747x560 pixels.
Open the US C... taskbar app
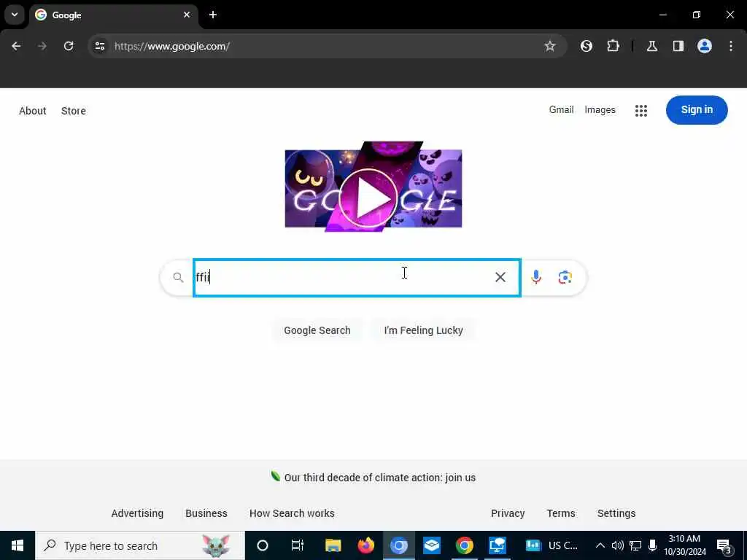pyautogui.click(x=551, y=545)
